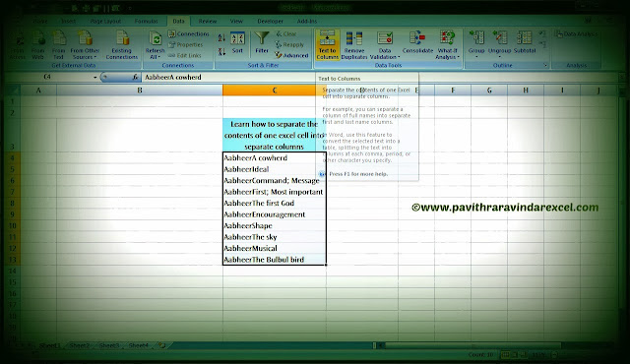Open the Review ribbon tab

(208, 22)
